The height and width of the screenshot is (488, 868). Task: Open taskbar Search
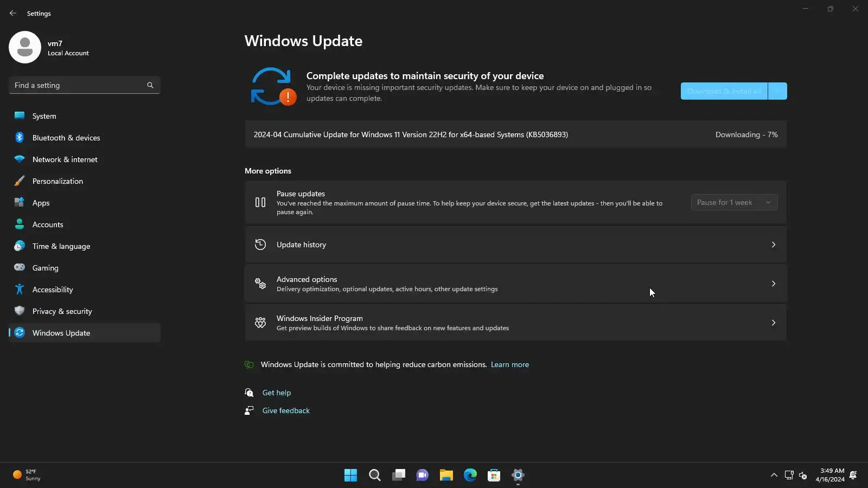click(x=375, y=475)
